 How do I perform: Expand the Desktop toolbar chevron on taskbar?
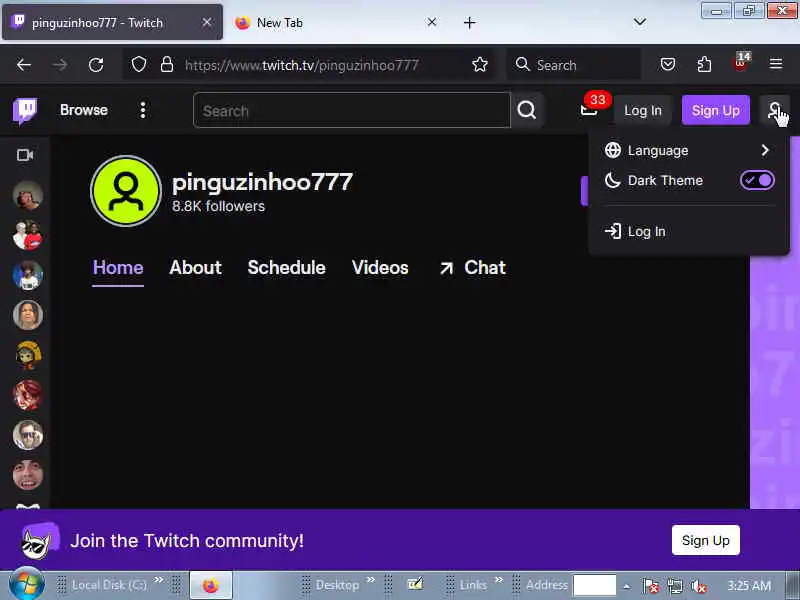(371, 580)
